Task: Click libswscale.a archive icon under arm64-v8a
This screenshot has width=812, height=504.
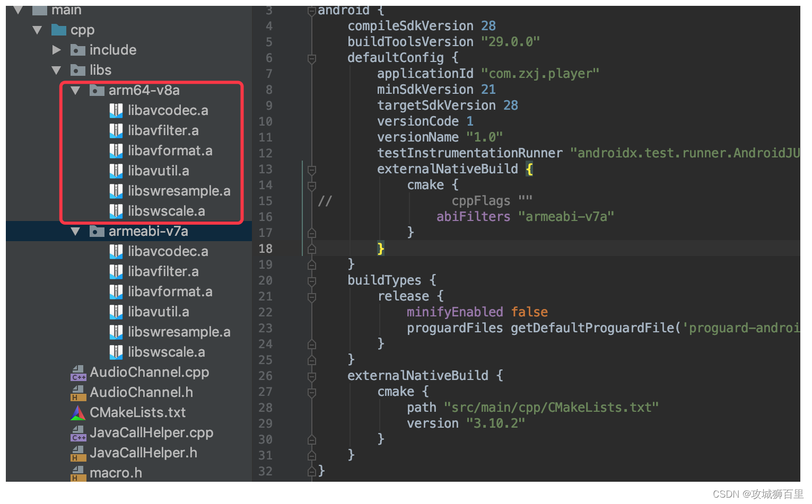Action: click(x=116, y=211)
